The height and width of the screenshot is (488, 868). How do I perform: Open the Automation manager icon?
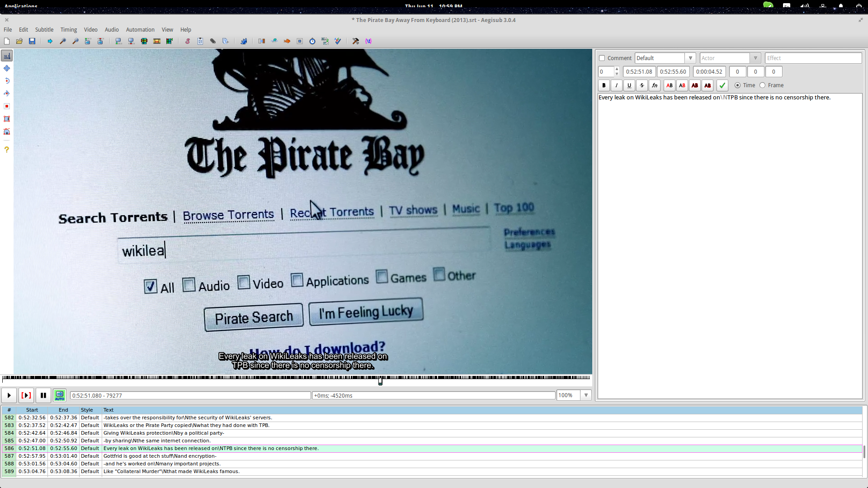[244, 41]
